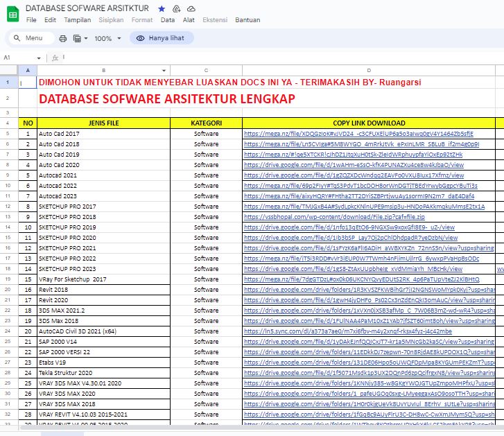The width and height of the screenshot is (504, 436).
Task: Select the NO header cell
Action: [x=28, y=123]
